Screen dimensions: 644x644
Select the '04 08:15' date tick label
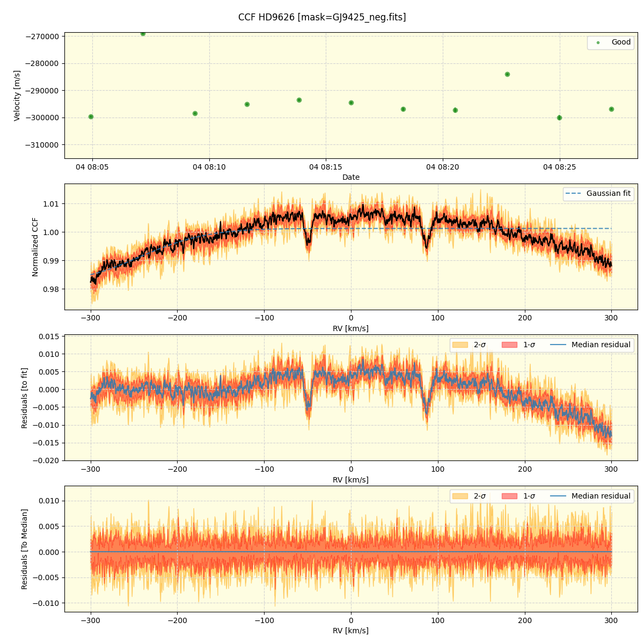[x=326, y=167]
